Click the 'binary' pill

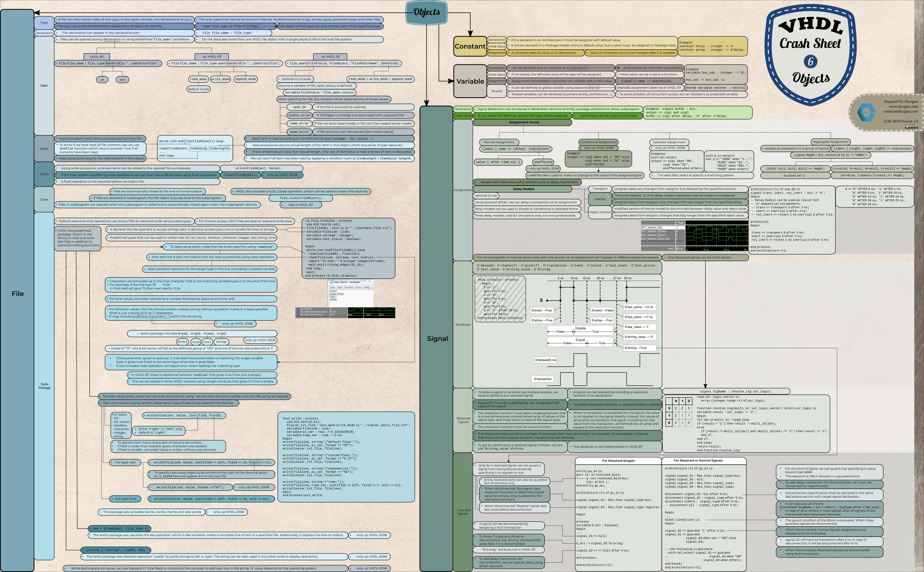point(182,342)
